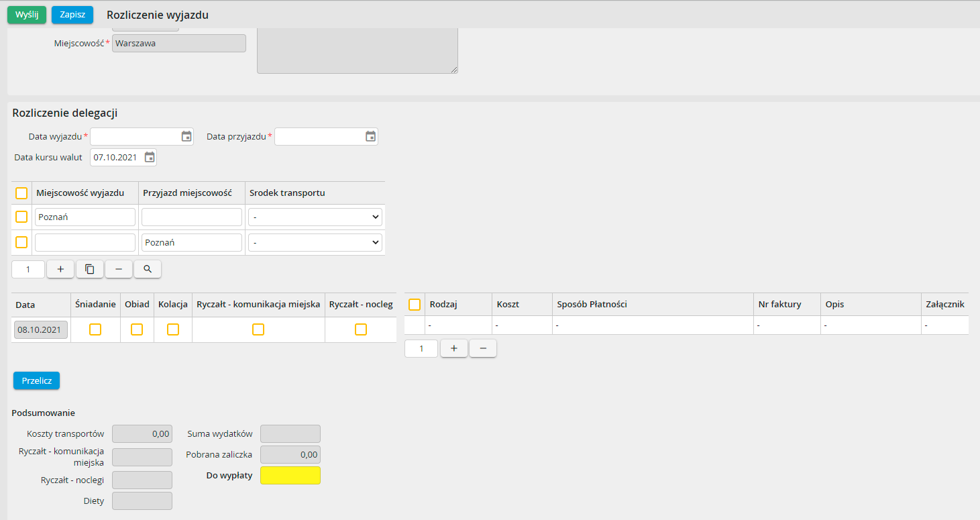Click the Rozliczenie wyjazdu title
The image size is (980, 520).
pyautogui.click(x=158, y=15)
